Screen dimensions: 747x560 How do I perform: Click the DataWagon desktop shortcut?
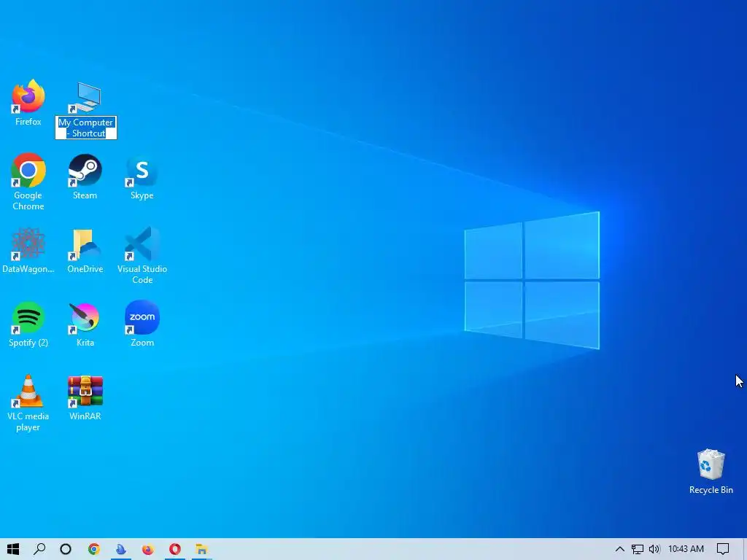click(x=28, y=244)
